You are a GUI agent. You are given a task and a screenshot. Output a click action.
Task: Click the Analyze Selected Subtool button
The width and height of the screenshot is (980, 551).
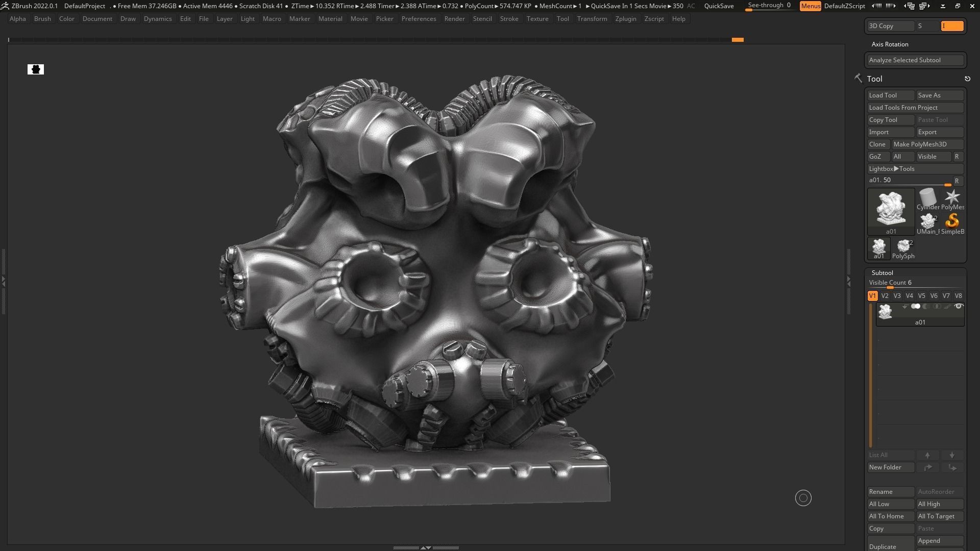(x=915, y=60)
